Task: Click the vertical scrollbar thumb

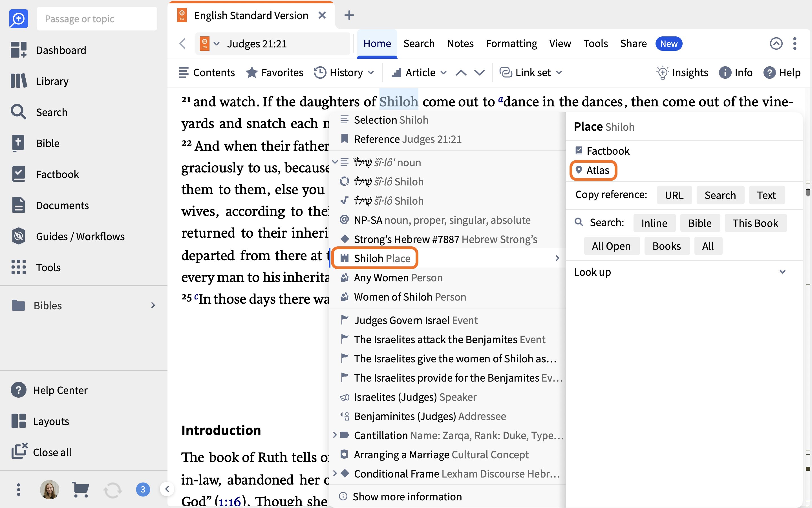Action: 808,192
